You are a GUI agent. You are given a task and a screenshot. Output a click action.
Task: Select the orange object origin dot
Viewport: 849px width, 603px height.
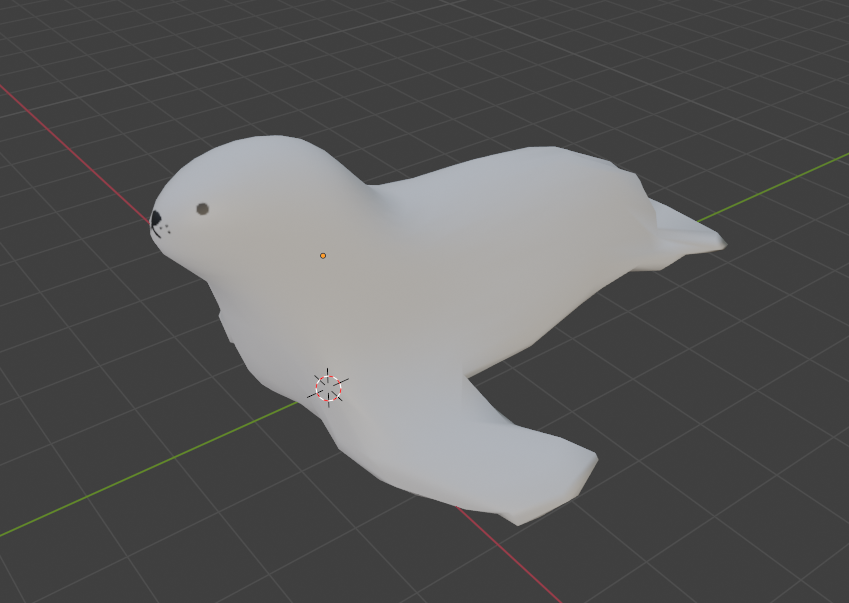point(323,255)
